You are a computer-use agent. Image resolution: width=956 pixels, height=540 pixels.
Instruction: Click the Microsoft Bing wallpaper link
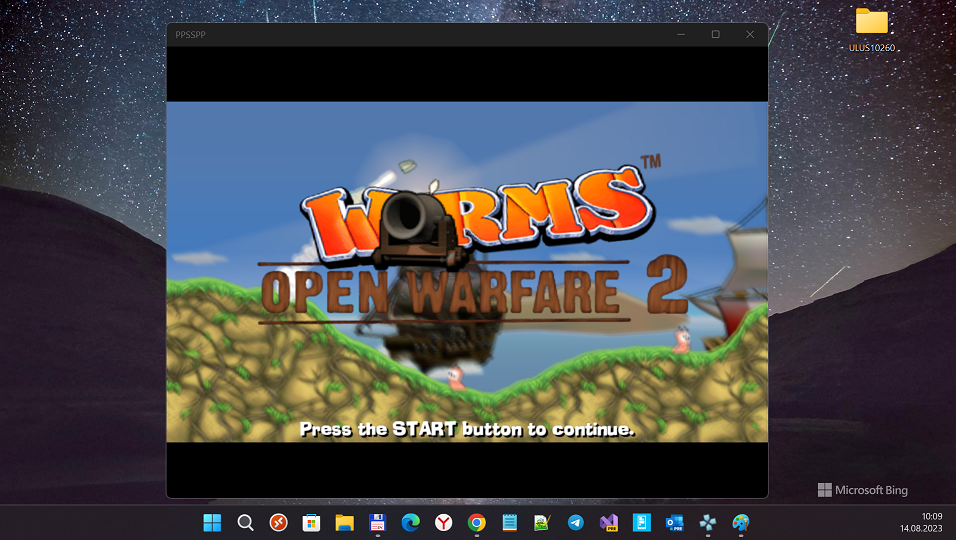click(x=863, y=490)
